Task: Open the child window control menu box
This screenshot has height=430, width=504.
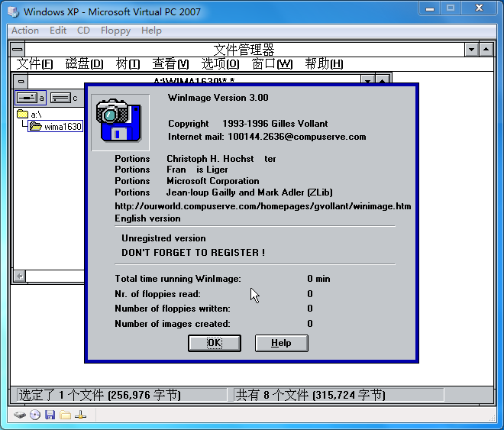Action: pos(21,81)
